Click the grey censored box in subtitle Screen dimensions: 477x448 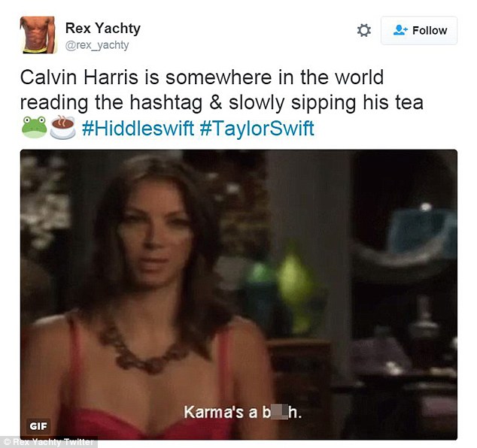tap(278, 413)
